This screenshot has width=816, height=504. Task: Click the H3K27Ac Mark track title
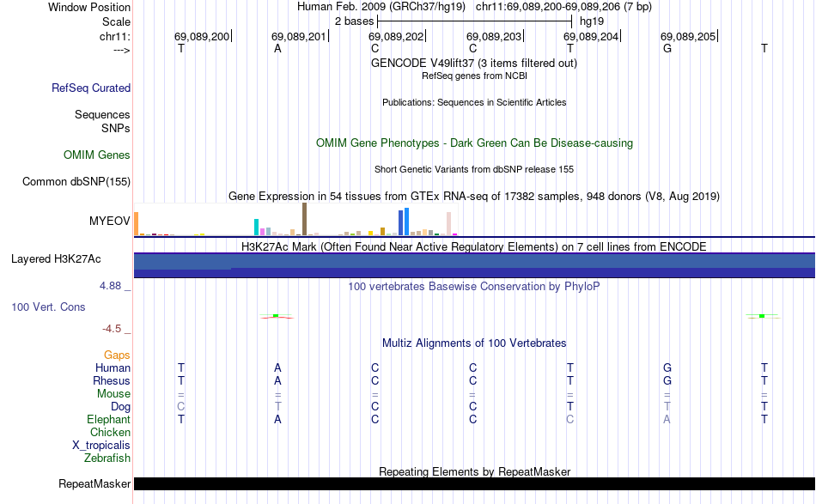pos(474,246)
